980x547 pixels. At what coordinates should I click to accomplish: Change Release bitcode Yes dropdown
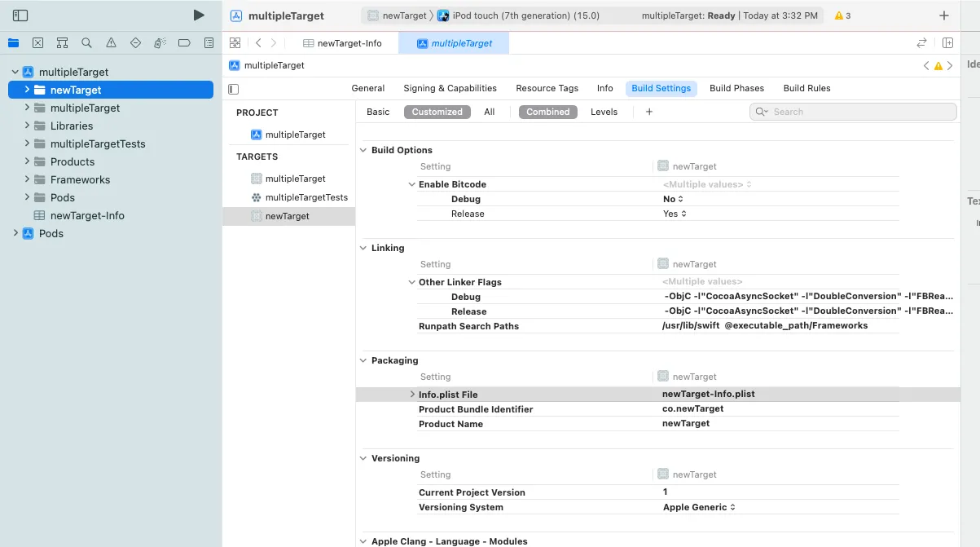(675, 214)
